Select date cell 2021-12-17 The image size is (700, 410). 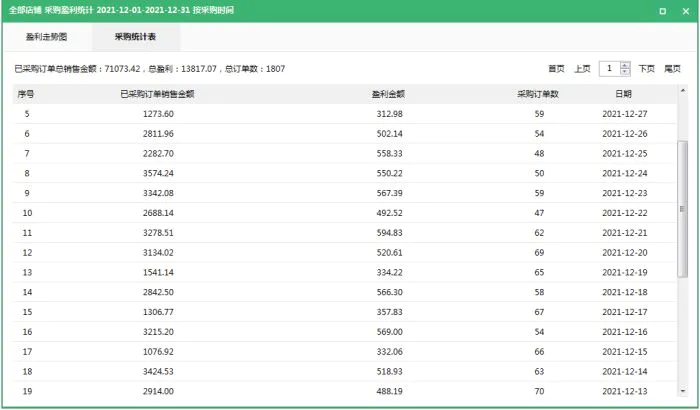625,312
